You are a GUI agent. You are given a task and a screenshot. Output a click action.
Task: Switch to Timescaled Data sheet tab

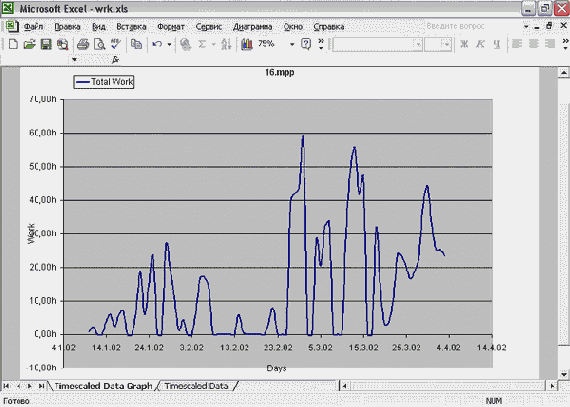[x=196, y=386]
